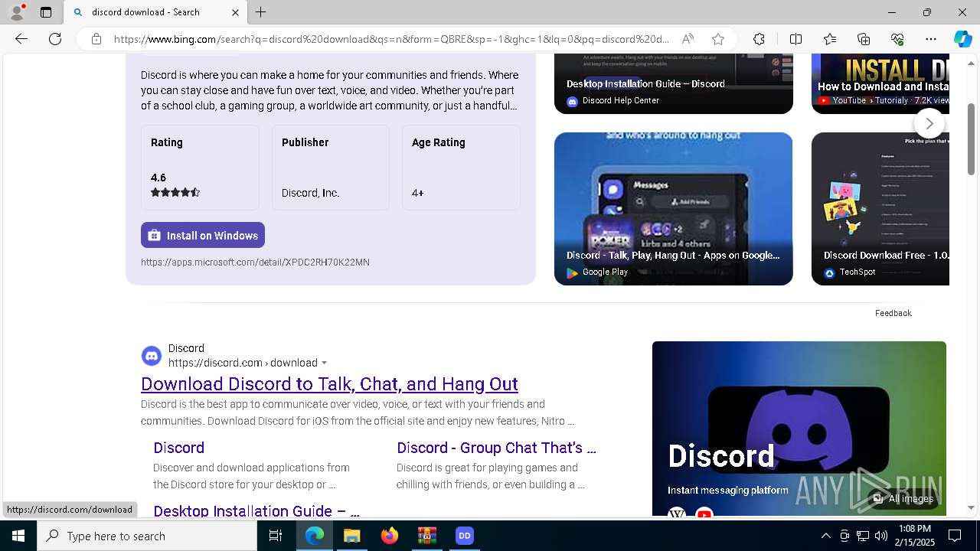Open Tab actions menu icon
980x551 pixels.
click(46, 12)
